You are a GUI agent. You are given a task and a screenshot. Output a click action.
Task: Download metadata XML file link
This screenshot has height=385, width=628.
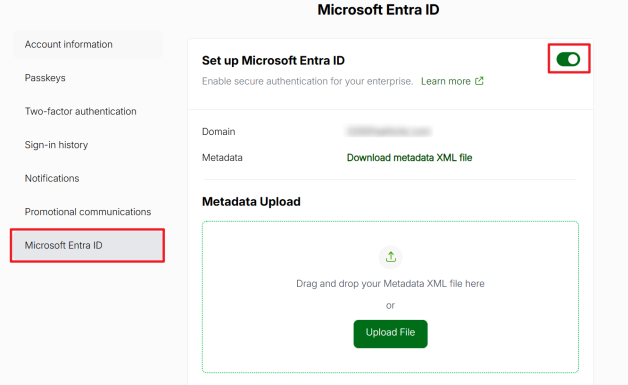pos(409,157)
